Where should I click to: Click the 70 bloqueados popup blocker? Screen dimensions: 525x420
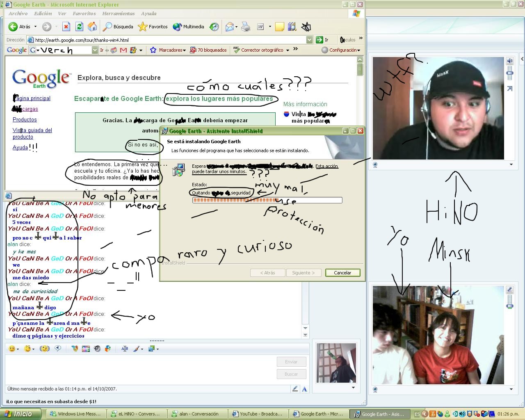208,50
